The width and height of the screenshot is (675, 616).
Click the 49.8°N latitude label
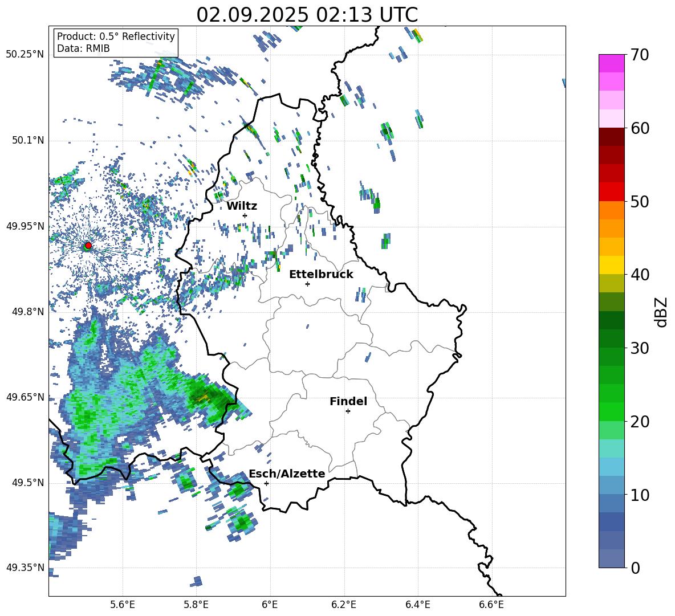tap(28, 312)
